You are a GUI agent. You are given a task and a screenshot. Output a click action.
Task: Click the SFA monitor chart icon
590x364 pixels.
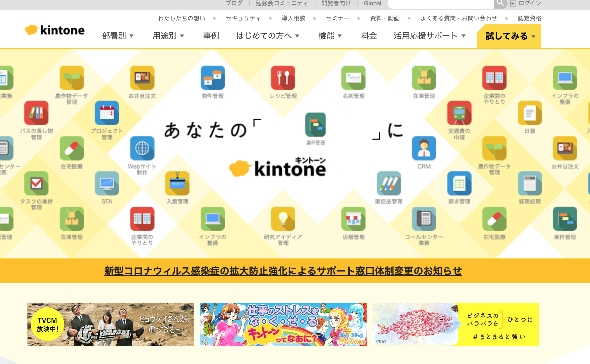point(107,183)
